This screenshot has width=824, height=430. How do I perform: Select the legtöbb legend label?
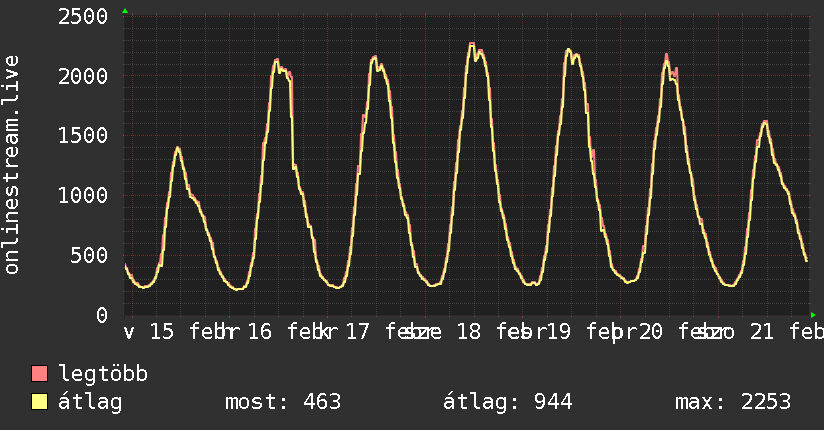(104, 375)
